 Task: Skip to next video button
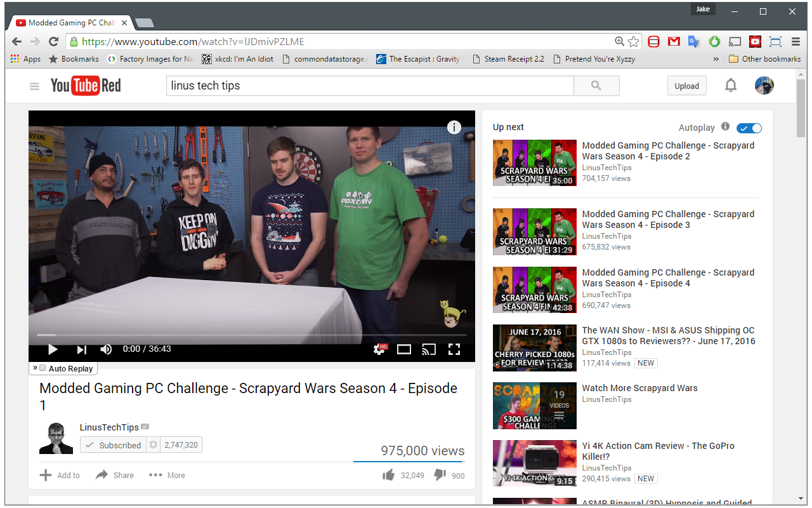pos(81,349)
